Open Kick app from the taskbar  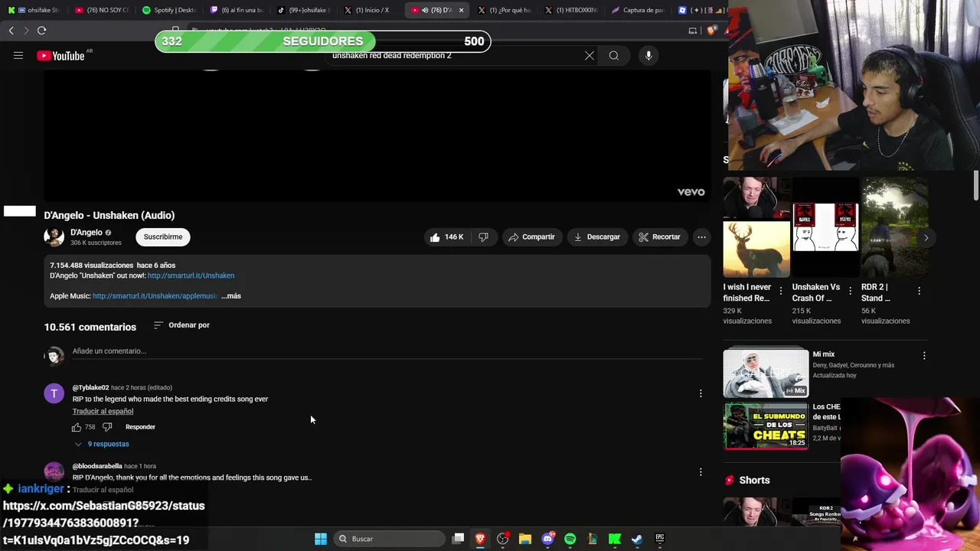[615, 539]
